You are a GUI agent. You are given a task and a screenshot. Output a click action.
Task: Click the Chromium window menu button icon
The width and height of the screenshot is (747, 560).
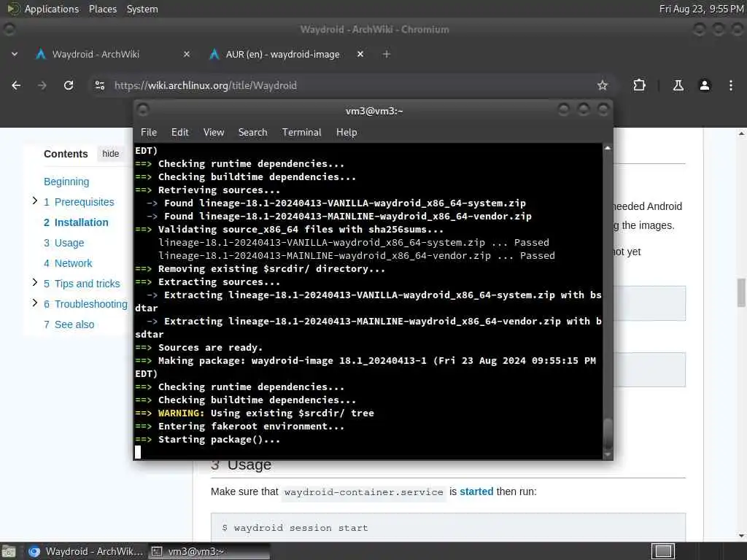9,29
